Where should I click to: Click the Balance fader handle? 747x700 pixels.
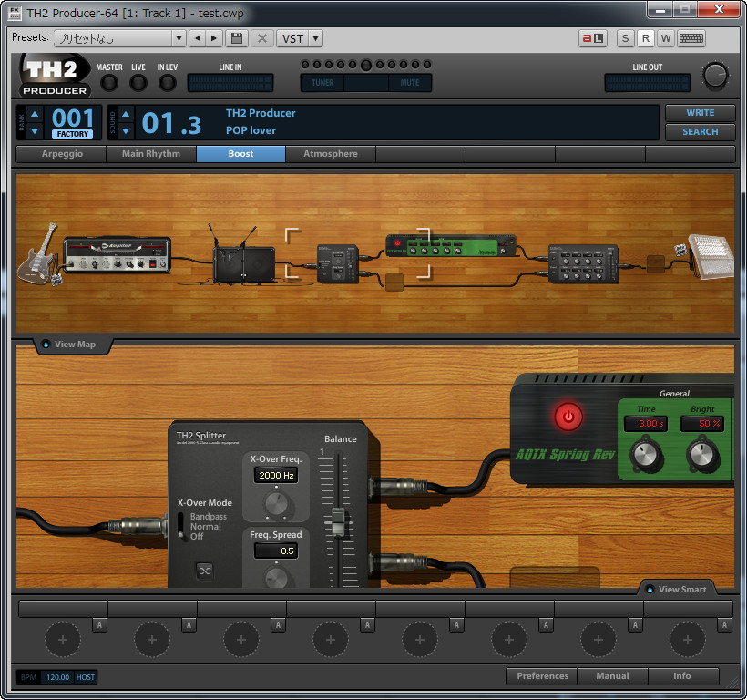coord(338,522)
